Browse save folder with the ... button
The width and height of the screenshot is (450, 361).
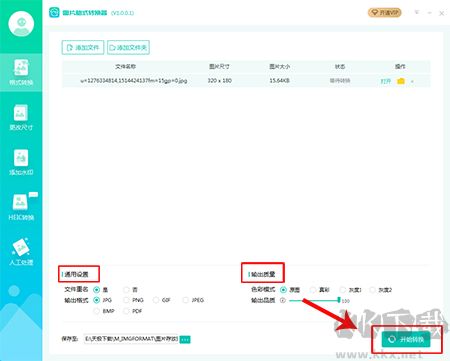pos(185,339)
